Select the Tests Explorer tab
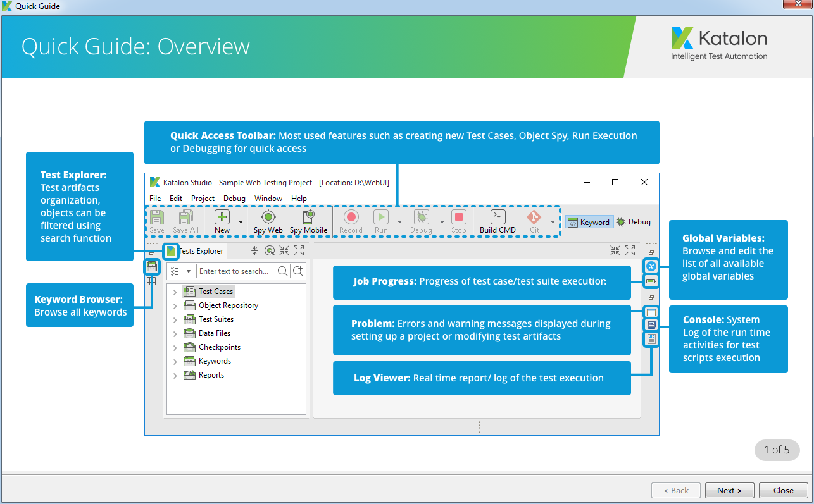Image resolution: width=814 pixels, height=504 pixels. click(195, 251)
